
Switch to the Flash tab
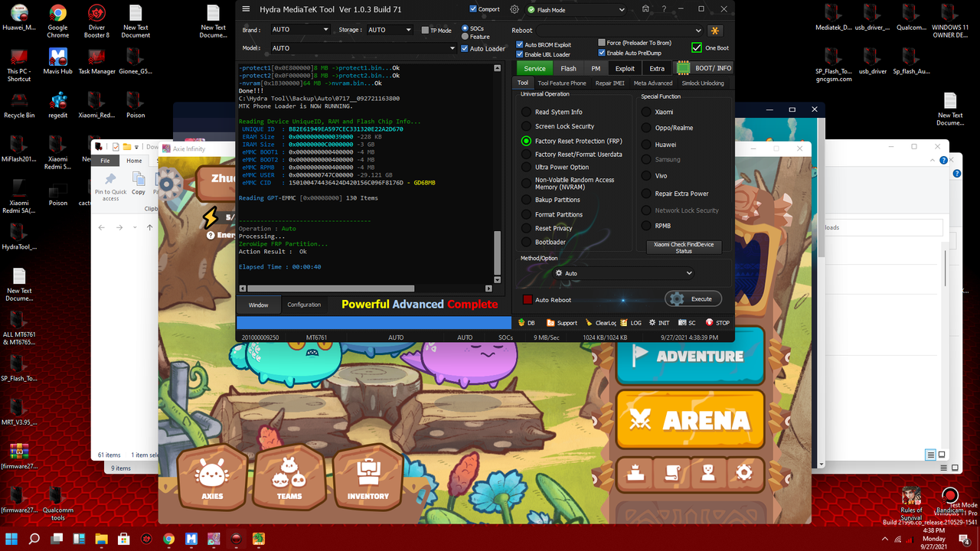coord(568,68)
